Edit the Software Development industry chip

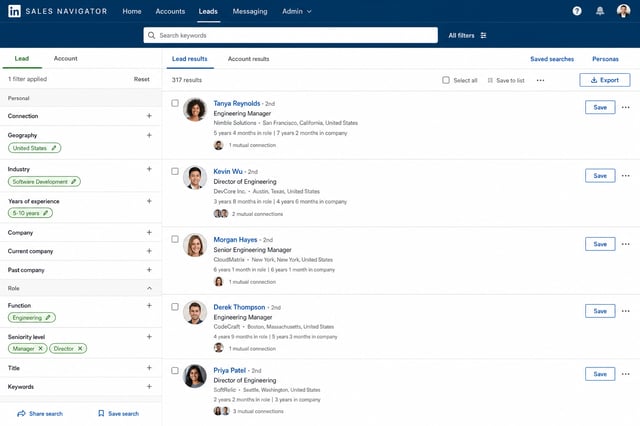pyautogui.click(x=73, y=182)
